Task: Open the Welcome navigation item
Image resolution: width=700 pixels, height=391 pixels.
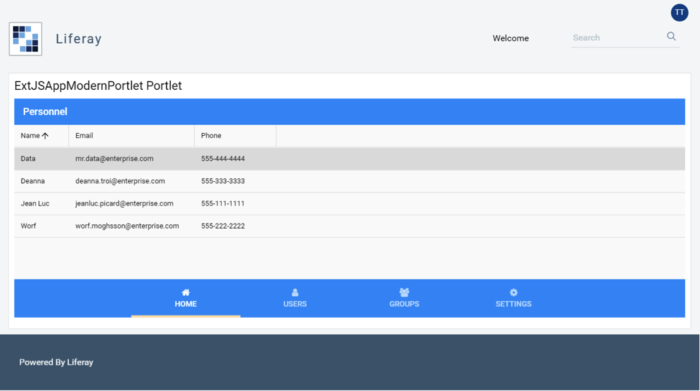Action: 511,38
